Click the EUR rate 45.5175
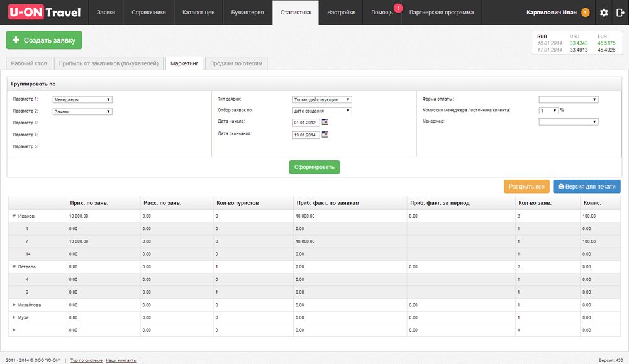 (606, 43)
